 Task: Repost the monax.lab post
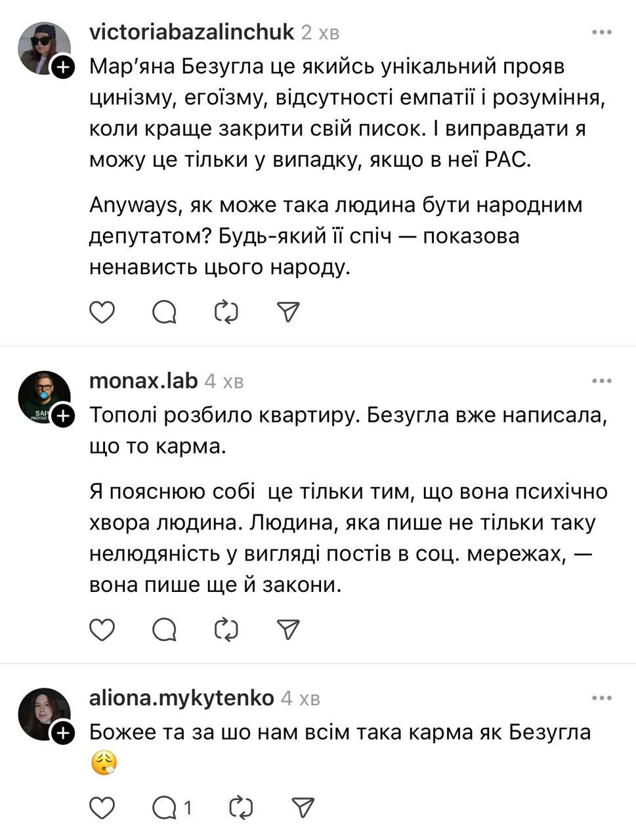[226, 629]
